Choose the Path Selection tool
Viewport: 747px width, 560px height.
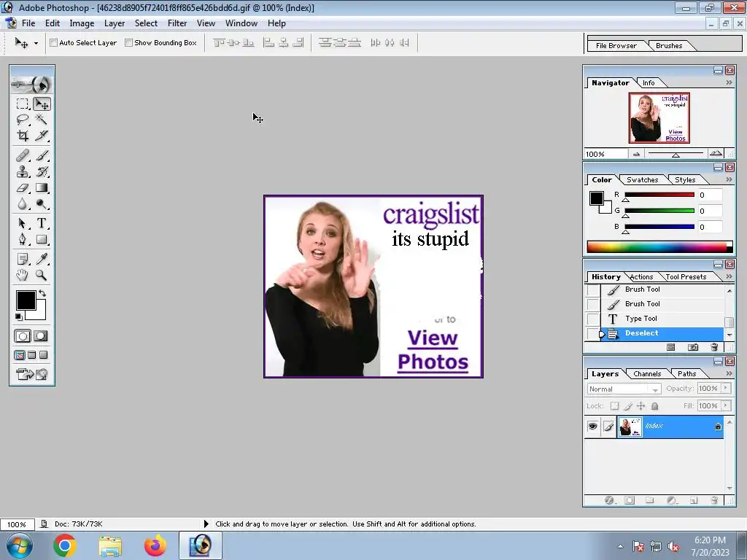tap(23, 223)
